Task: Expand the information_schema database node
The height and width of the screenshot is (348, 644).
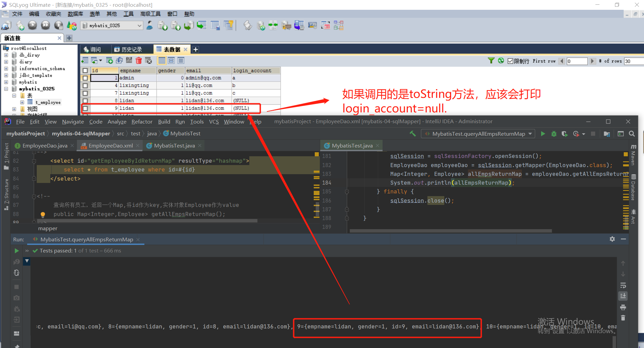Action: click(6, 69)
